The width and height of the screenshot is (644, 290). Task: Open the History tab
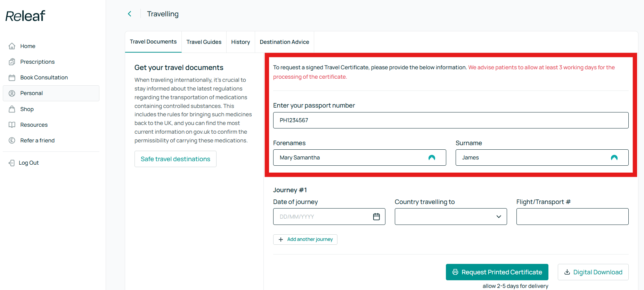(x=241, y=42)
